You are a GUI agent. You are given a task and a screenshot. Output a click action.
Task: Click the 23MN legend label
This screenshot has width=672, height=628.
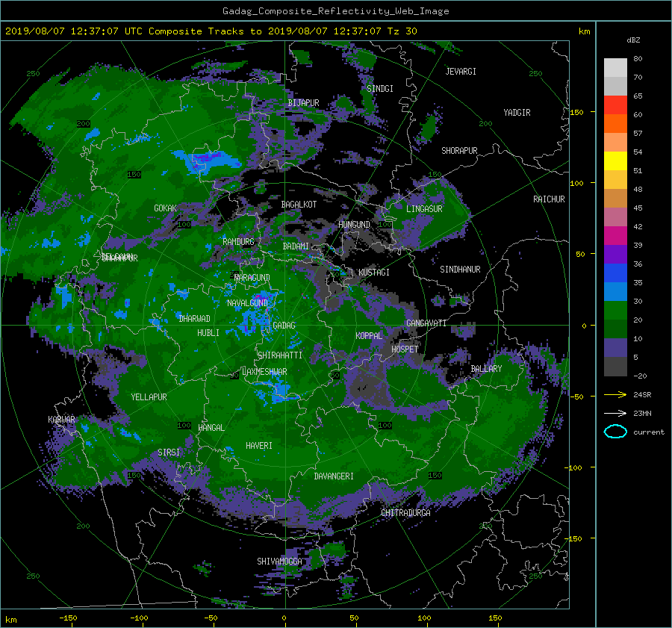coord(642,413)
